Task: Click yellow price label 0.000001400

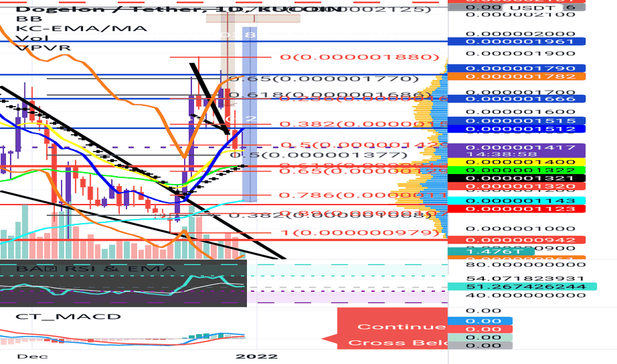Action: pos(516,162)
